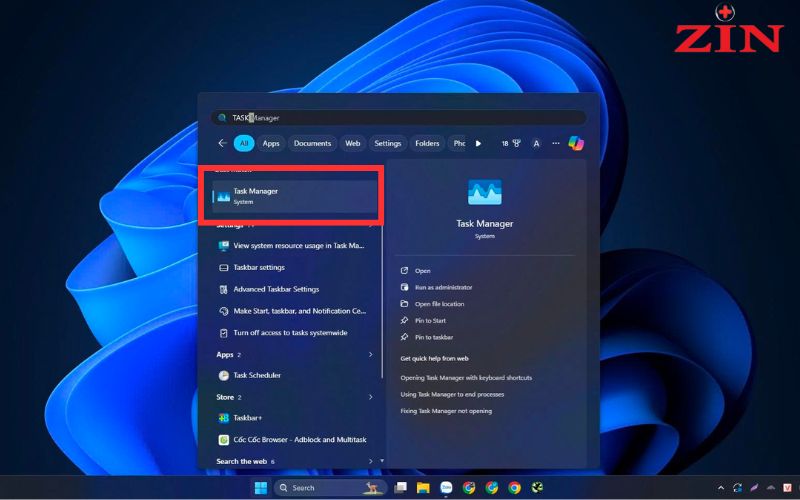Open link Fixing Task Manager not opening
800x500 pixels.
click(x=446, y=411)
